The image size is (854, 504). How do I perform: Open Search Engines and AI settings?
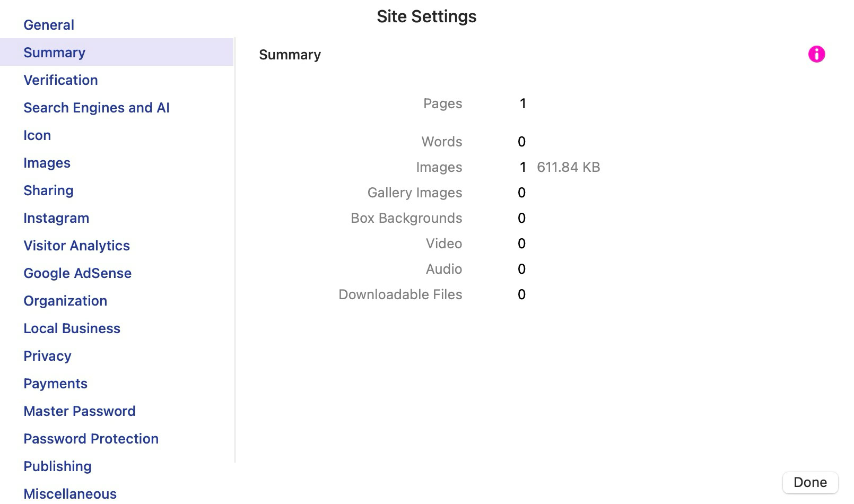click(96, 108)
